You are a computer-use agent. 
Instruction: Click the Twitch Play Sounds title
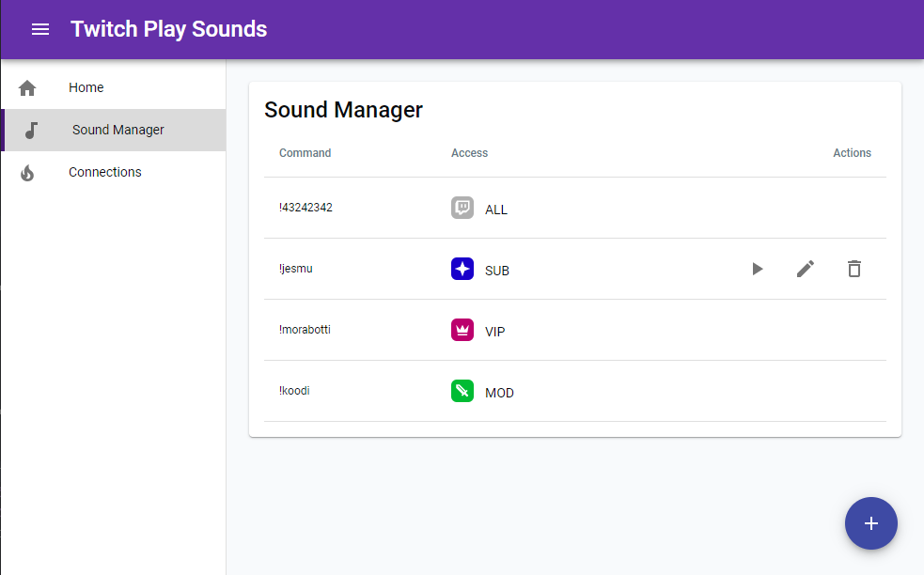[x=168, y=29]
